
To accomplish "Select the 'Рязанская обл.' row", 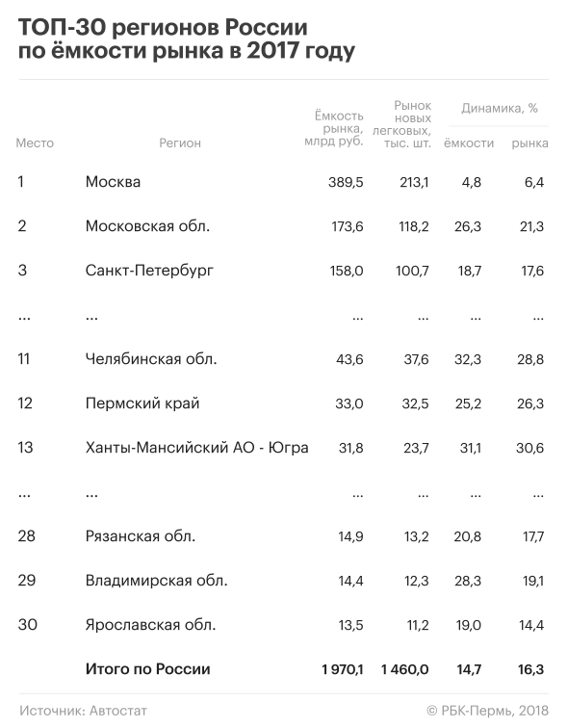I will pyautogui.click(x=284, y=536).
